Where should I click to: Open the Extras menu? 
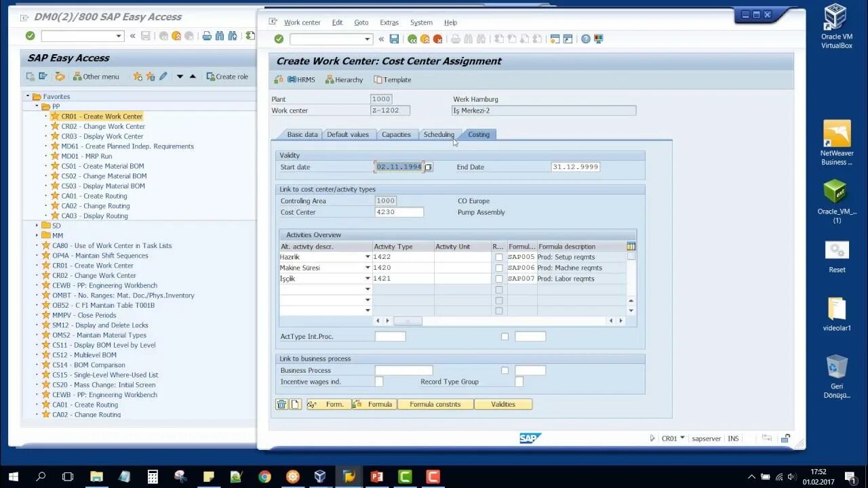point(389,22)
